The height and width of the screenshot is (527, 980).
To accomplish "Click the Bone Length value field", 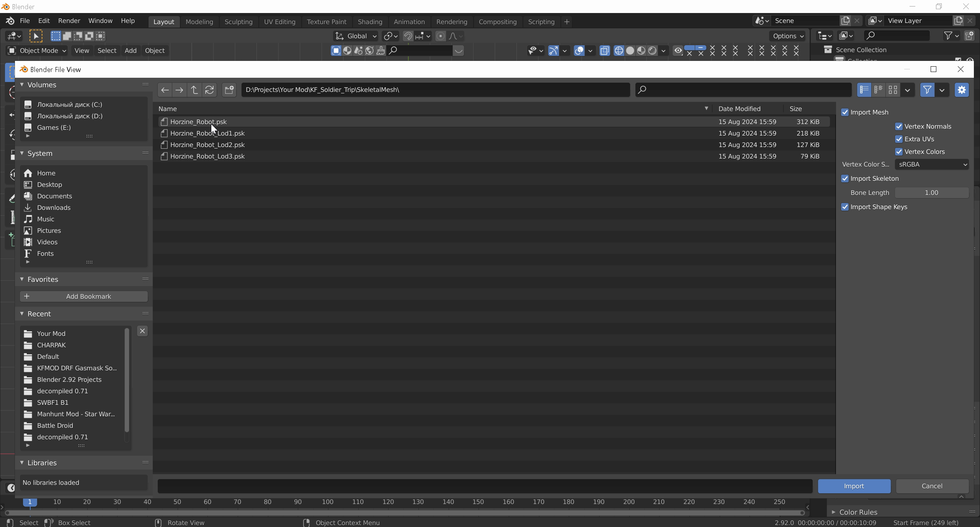I will pos(931,193).
